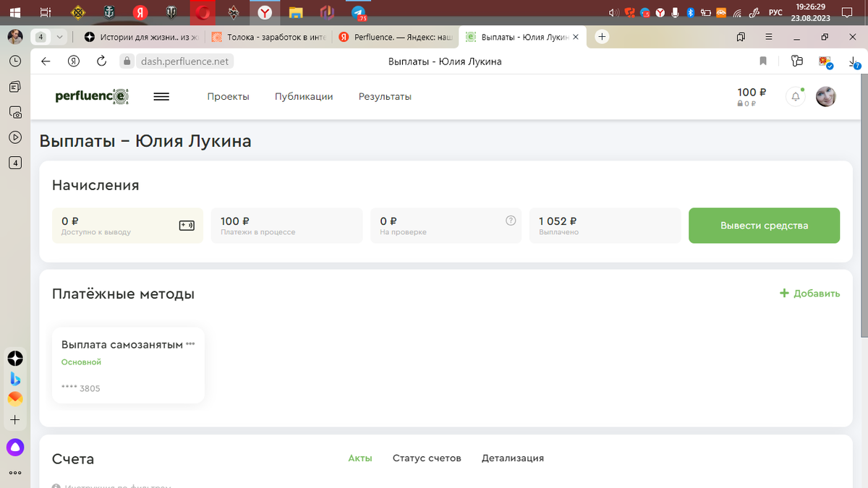Screen dimensions: 868x488
Task: Select the Статус счетов tab
Action: (x=427, y=458)
